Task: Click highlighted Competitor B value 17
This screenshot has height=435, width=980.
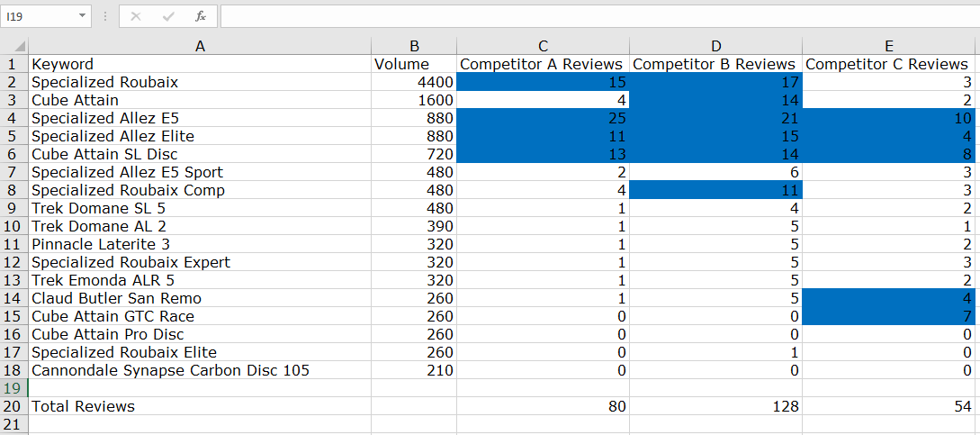Action: tap(716, 82)
